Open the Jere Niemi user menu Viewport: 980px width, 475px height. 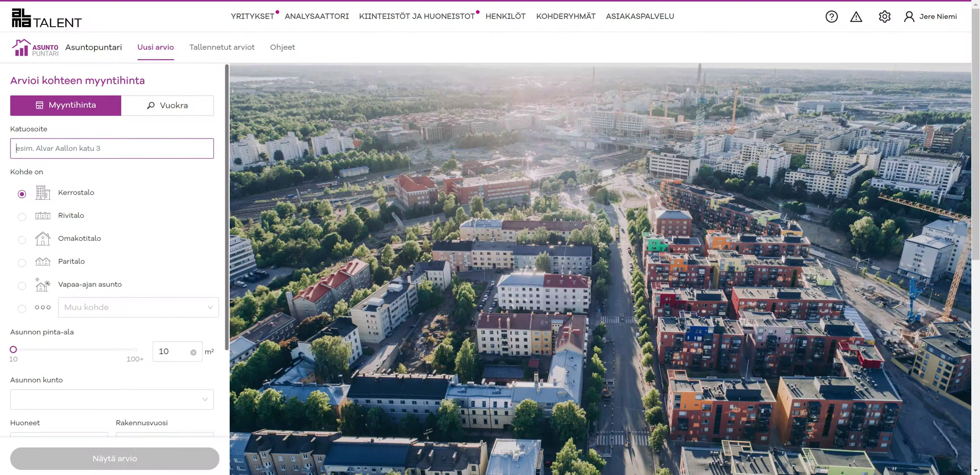930,17
